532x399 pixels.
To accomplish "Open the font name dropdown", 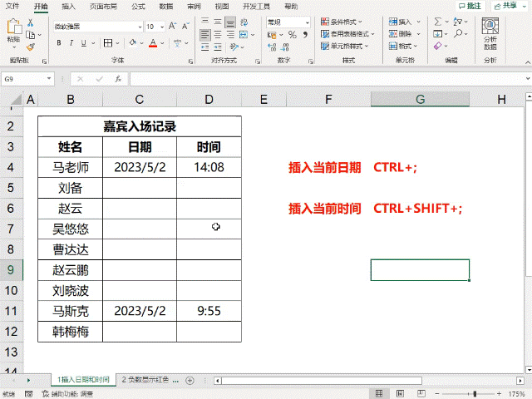I will [140, 27].
